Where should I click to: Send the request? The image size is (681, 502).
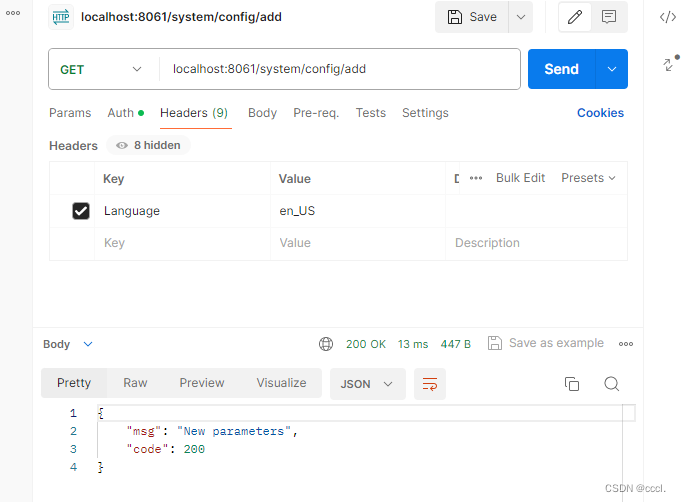click(561, 69)
